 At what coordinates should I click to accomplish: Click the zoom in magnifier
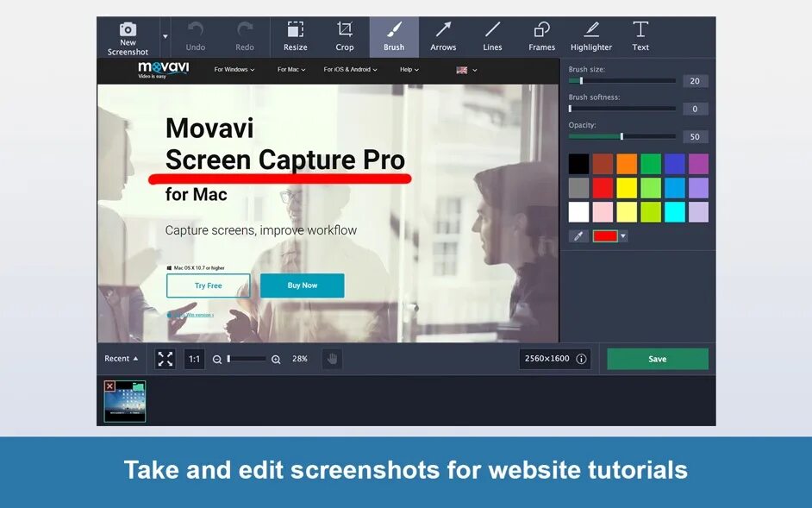click(x=276, y=360)
